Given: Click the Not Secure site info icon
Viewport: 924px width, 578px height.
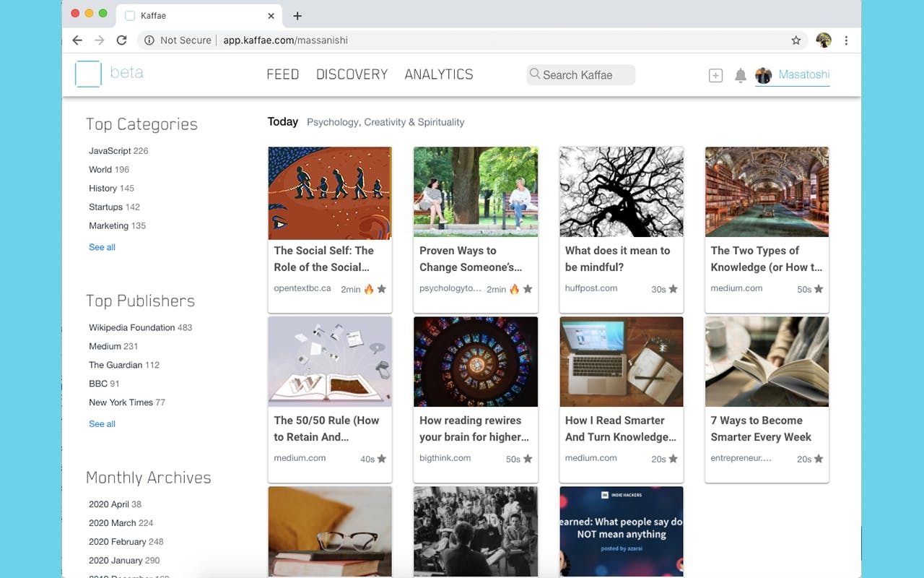Looking at the screenshot, I should pyautogui.click(x=149, y=40).
